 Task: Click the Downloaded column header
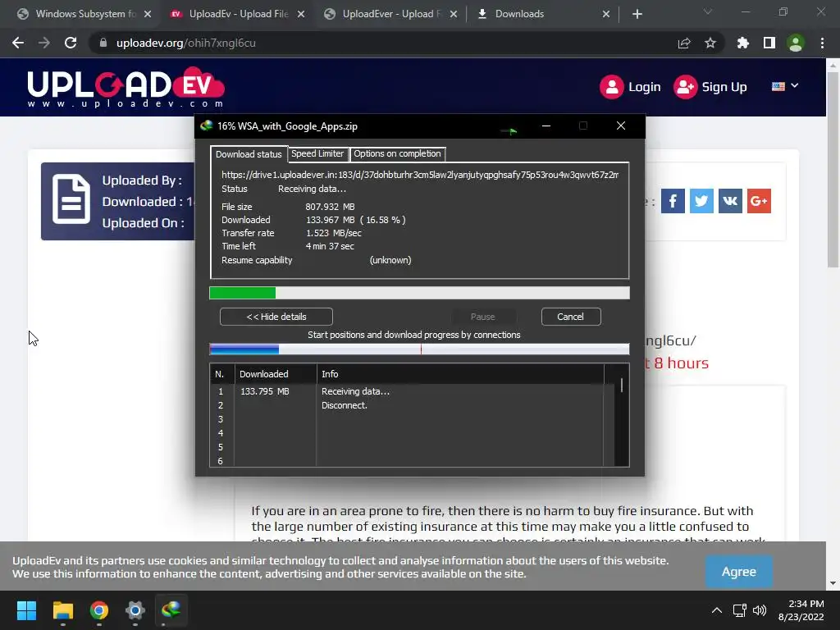(276, 374)
